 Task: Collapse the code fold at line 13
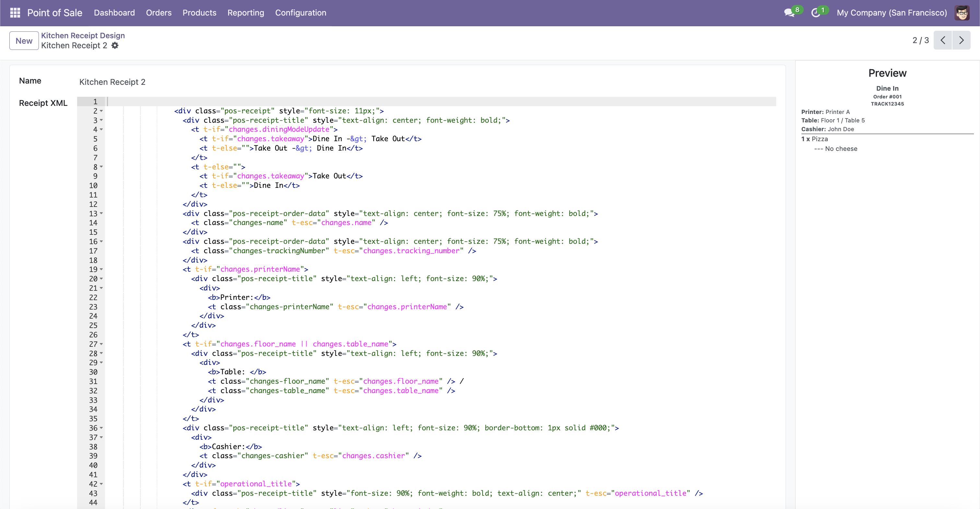tap(101, 214)
